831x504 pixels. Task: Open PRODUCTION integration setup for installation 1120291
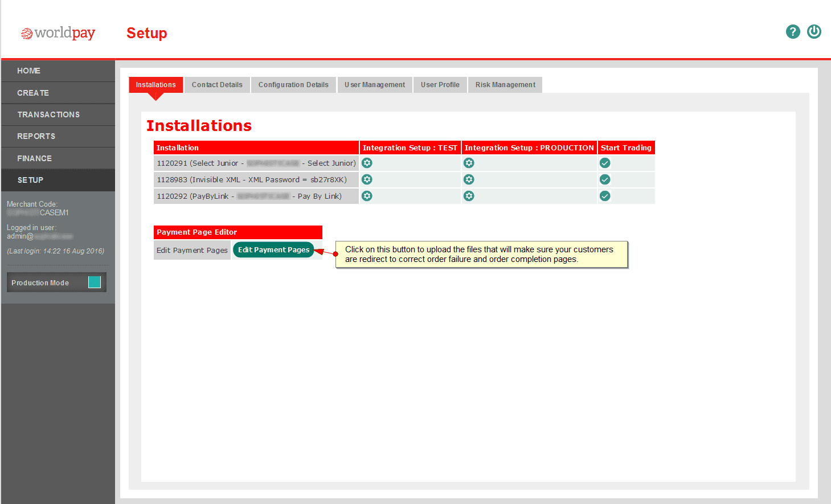point(469,163)
